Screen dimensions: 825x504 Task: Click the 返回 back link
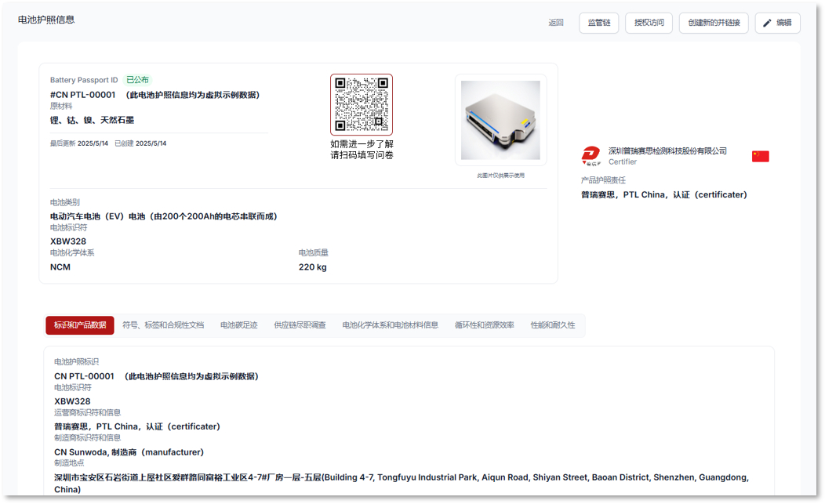click(x=556, y=23)
